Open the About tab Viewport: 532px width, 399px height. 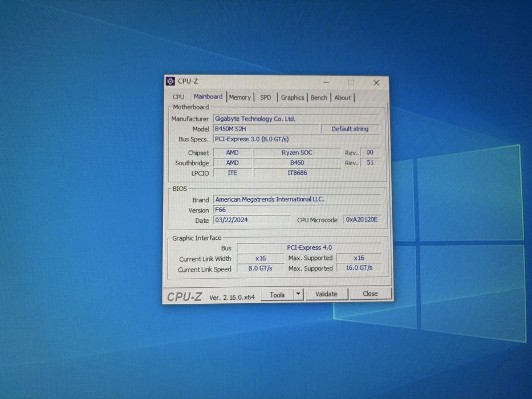click(x=342, y=97)
